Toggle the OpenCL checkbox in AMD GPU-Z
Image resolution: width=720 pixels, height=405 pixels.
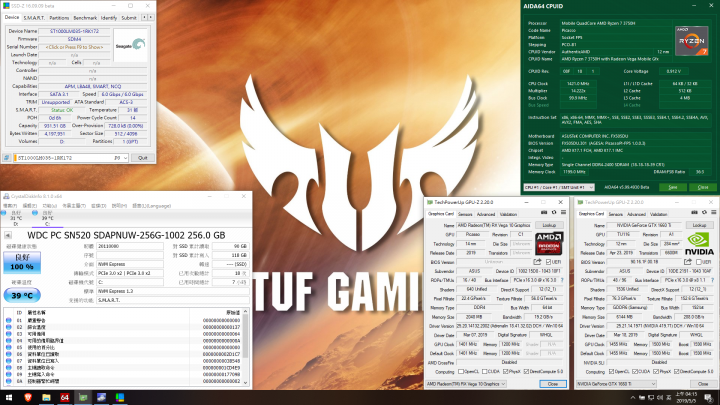[461, 371]
